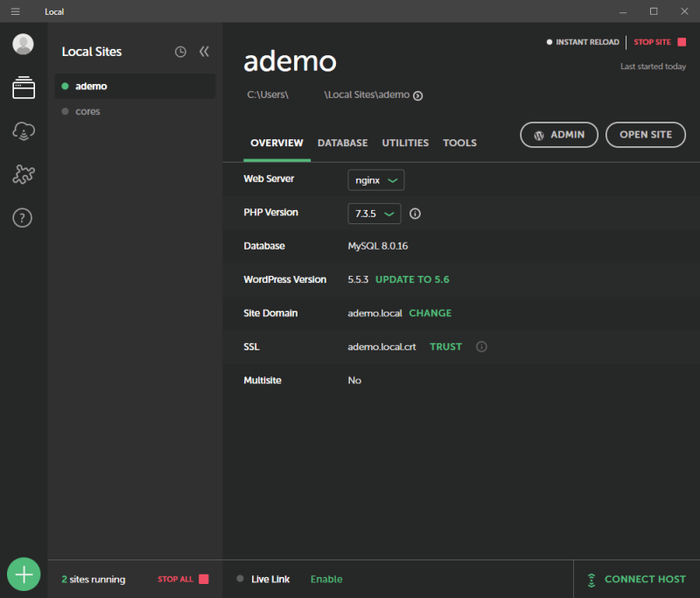This screenshot has width=700, height=598.
Task: Click Update to 5.6 link
Action: (x=412, y=279)
